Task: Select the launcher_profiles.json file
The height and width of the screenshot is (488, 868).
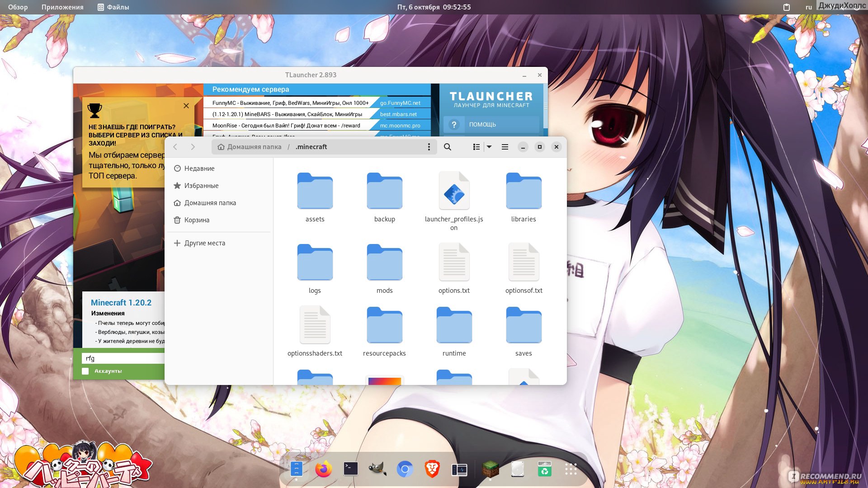Action: [454, 202]
